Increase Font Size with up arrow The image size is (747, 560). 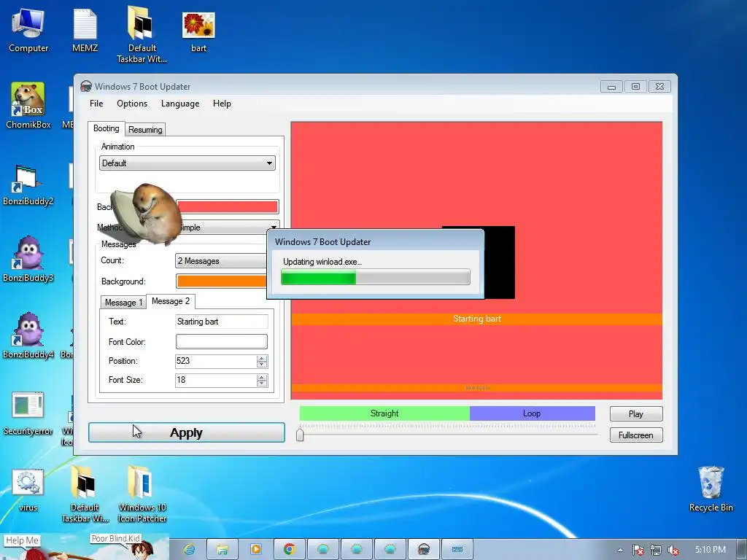[x=262, y=377]
